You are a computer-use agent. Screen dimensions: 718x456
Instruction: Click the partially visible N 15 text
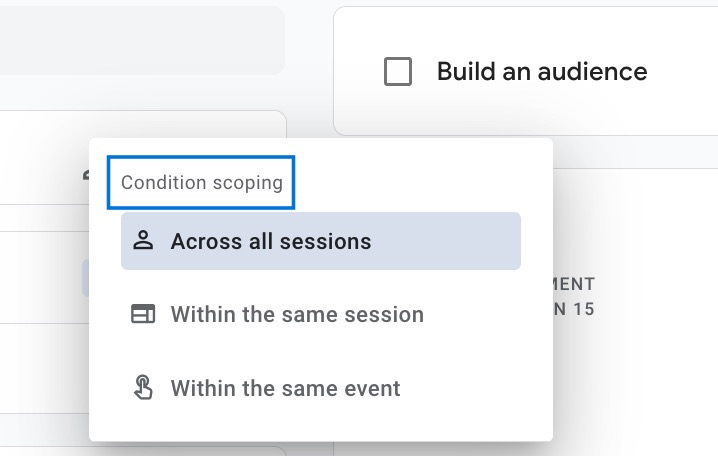pos(574,309)
